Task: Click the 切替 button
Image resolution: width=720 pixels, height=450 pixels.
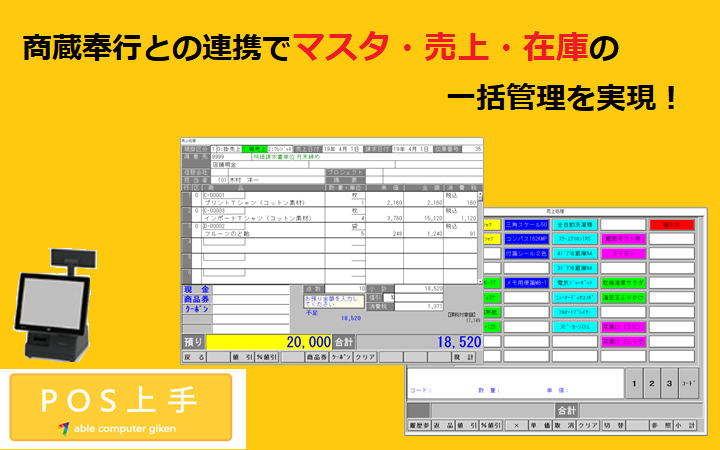Action: click(x=613, y=426)
